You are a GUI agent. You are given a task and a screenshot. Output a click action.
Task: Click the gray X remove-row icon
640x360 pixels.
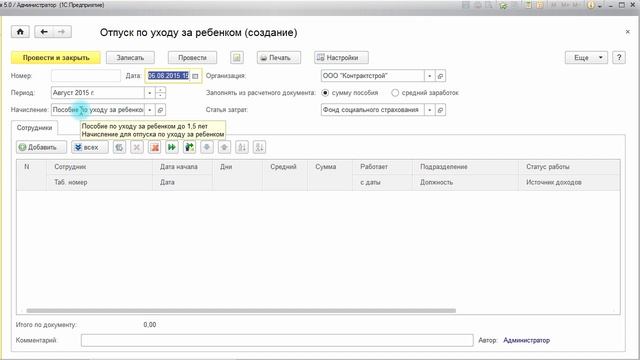[x=137, y=147]
